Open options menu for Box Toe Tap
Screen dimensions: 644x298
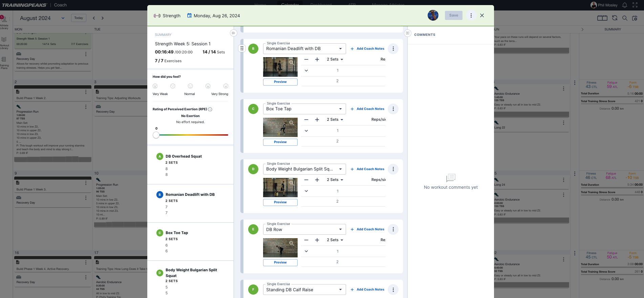click(393, 109)
